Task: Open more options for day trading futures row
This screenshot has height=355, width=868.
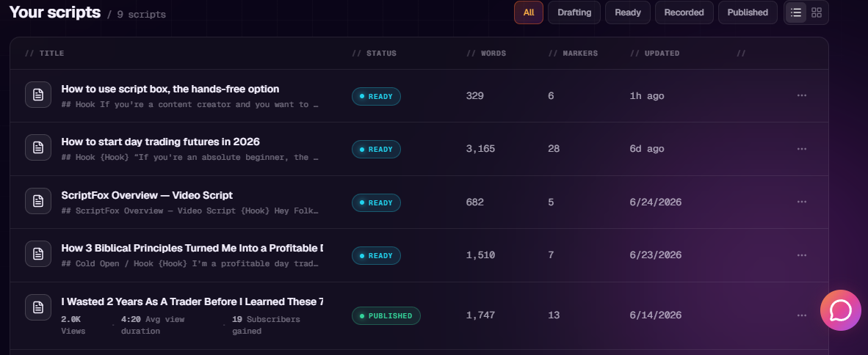Action: 802,149
